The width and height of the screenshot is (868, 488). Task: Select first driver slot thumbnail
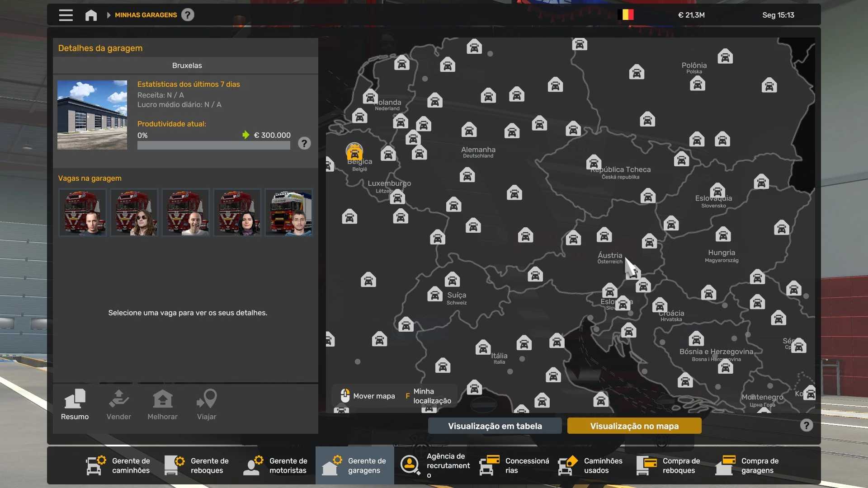click(x=83, y=212)
